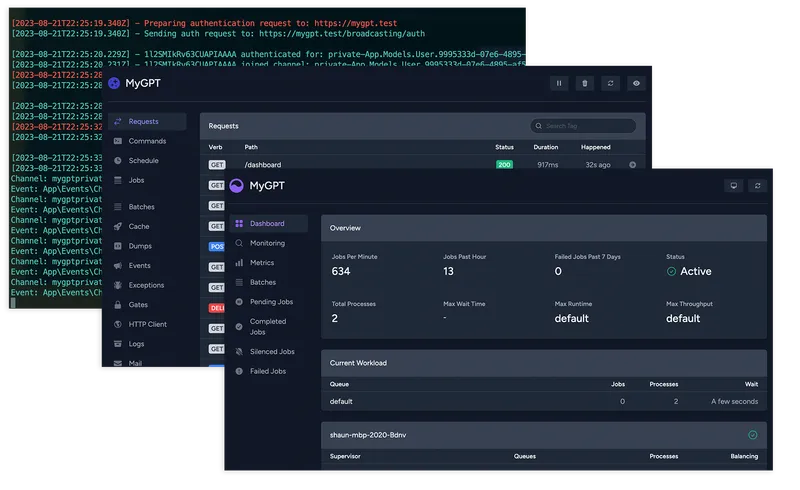Open Schedule in Telescope sidebar
The image size is (800, 490).
pyautogui.click(x=147, y=160)
